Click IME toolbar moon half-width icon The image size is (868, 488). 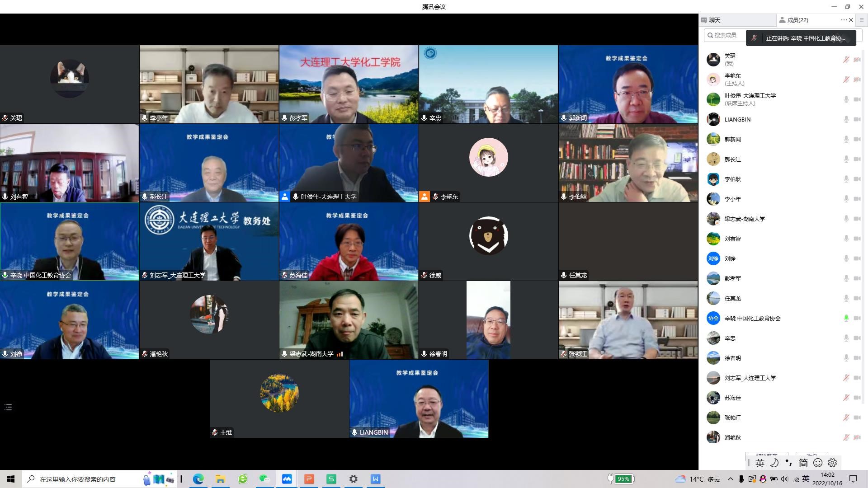coord(774,463)
